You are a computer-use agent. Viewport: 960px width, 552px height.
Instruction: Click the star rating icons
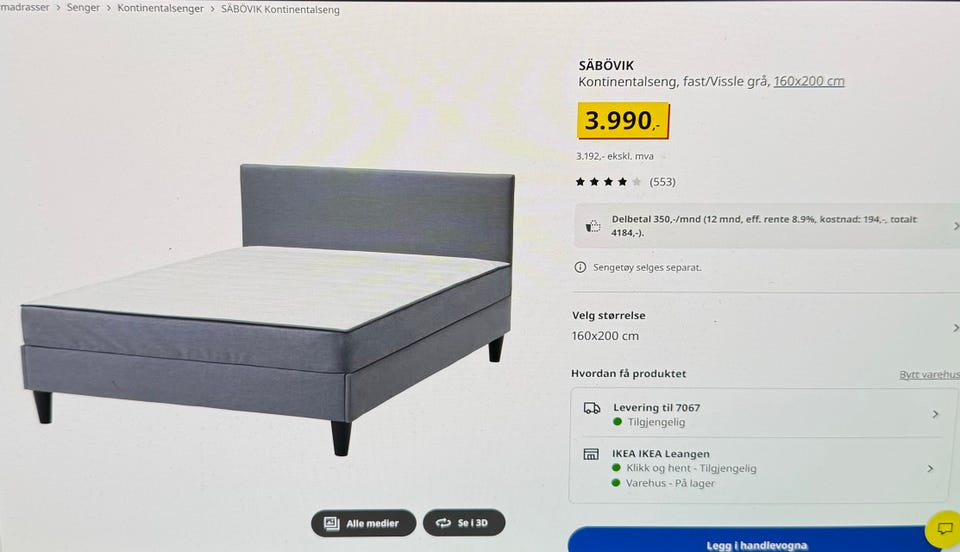pyautogui.click(x=608, y=182)
